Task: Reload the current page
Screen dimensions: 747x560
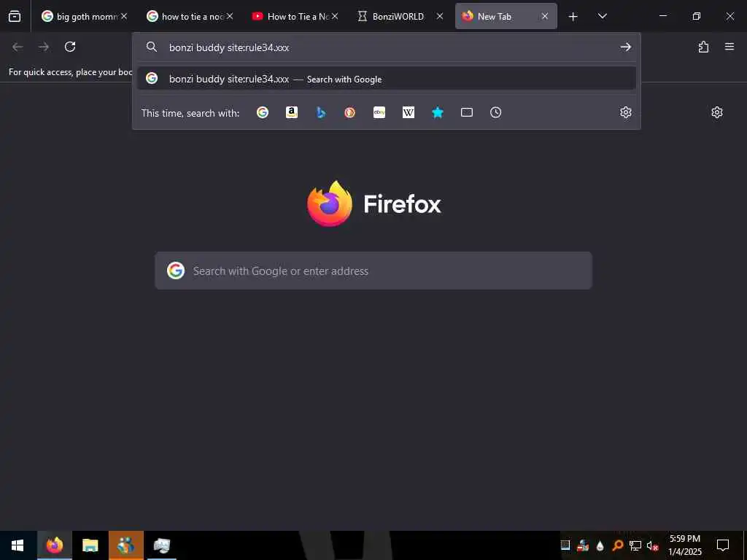Action: tap(70, 47)
